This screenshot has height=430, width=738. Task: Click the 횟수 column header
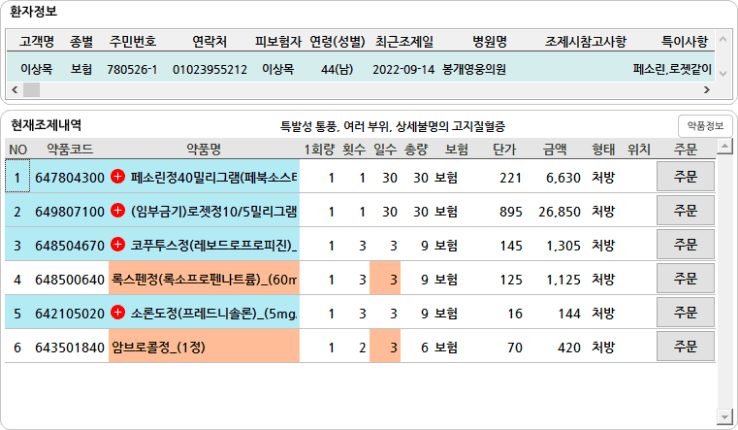tap(354, 149)
